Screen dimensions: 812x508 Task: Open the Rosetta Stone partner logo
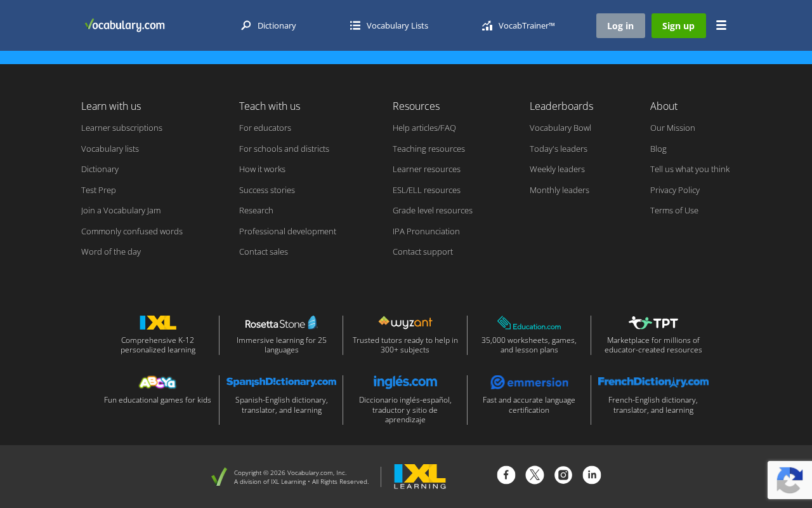click(x=281, y=323)
